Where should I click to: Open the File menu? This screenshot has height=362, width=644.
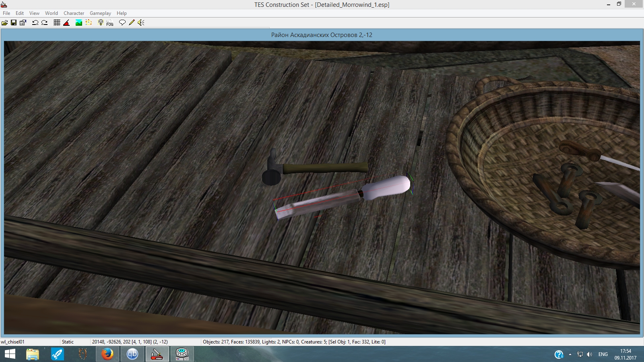coord(6,13)
